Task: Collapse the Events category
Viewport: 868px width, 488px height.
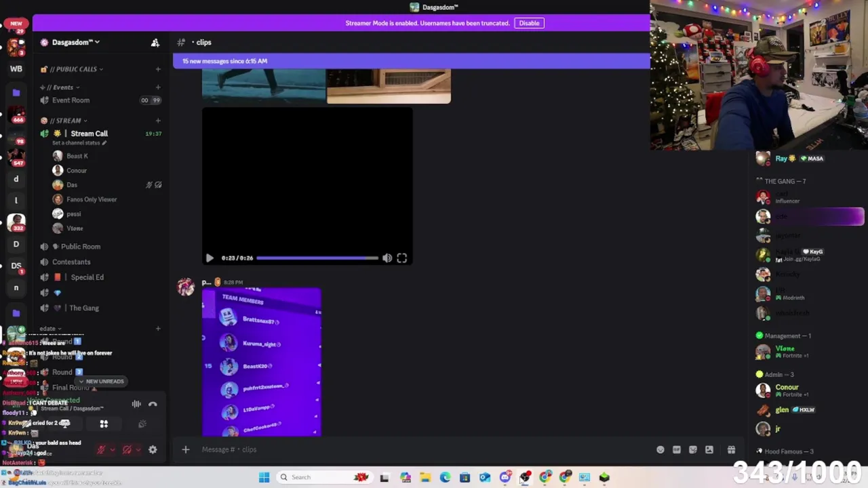Action: point(64,87)
